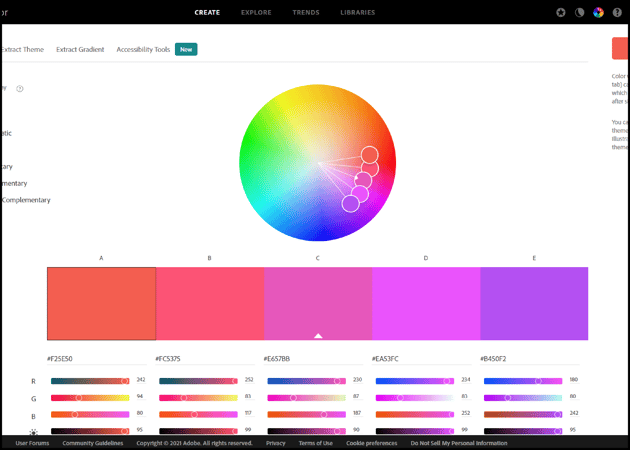Adjust the R slider for color B
Screen dimensions: 630x450
coord(198,381)
